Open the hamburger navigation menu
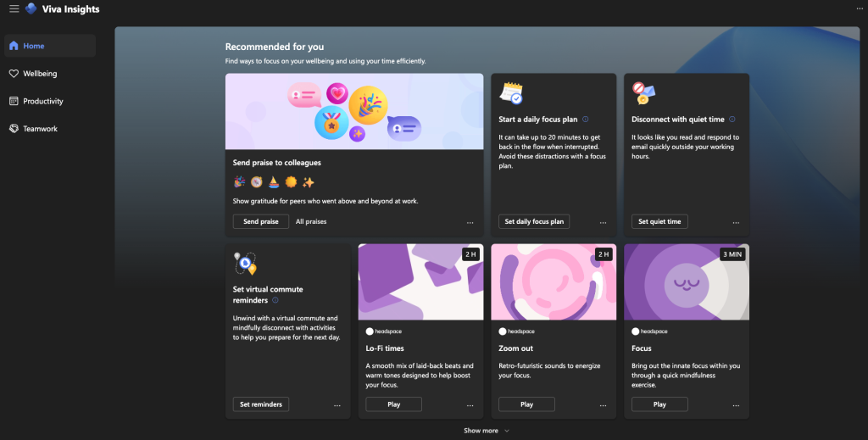This screenshot has height=440, width=868. pos(14,9)
